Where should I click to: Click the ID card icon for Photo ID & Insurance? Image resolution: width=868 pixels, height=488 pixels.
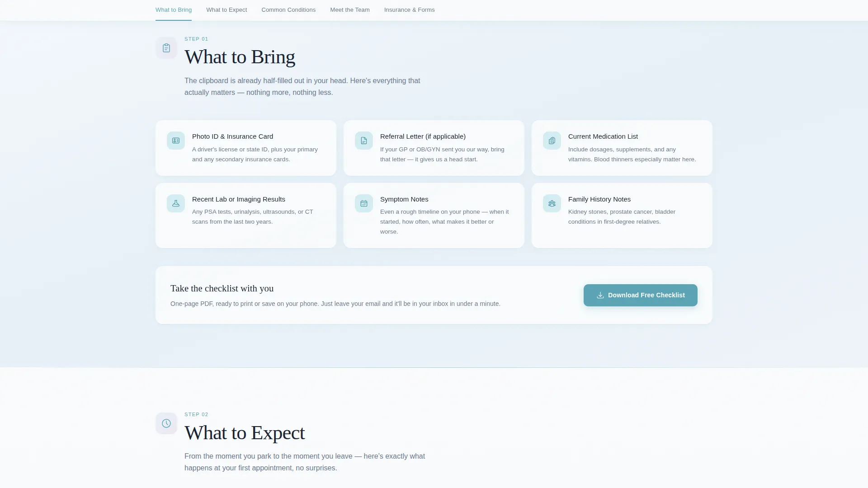[176, 141]
